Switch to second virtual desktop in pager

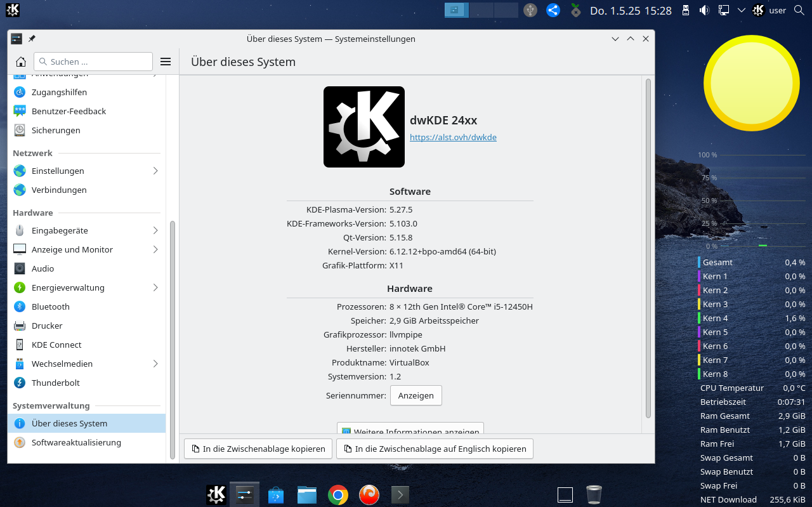click(481, 10)
